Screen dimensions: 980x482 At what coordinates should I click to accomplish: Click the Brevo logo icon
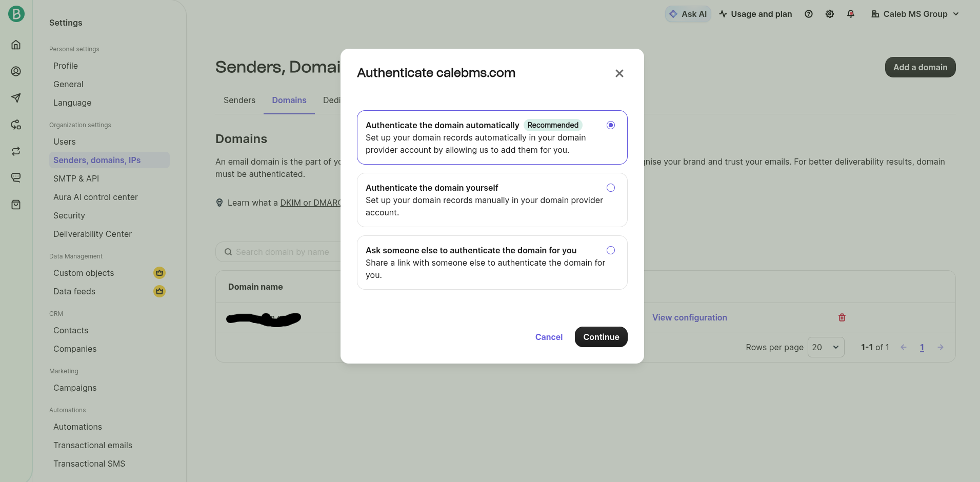tap(16, 14)
